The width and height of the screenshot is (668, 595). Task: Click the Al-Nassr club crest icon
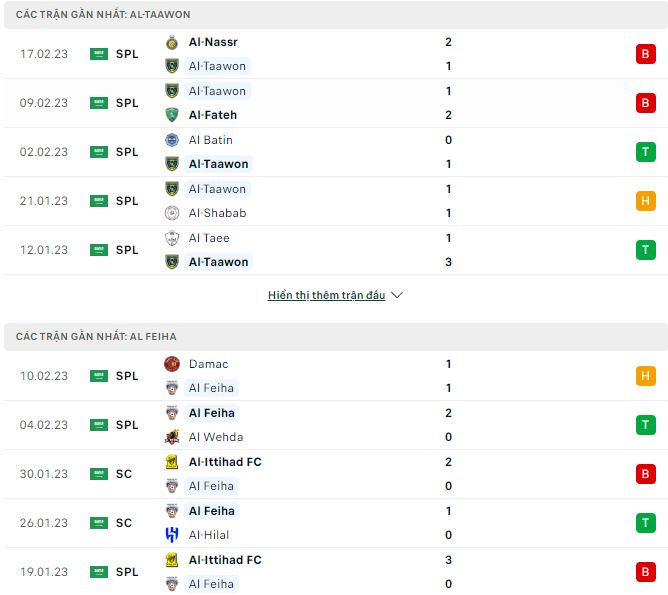pos(172,42)
